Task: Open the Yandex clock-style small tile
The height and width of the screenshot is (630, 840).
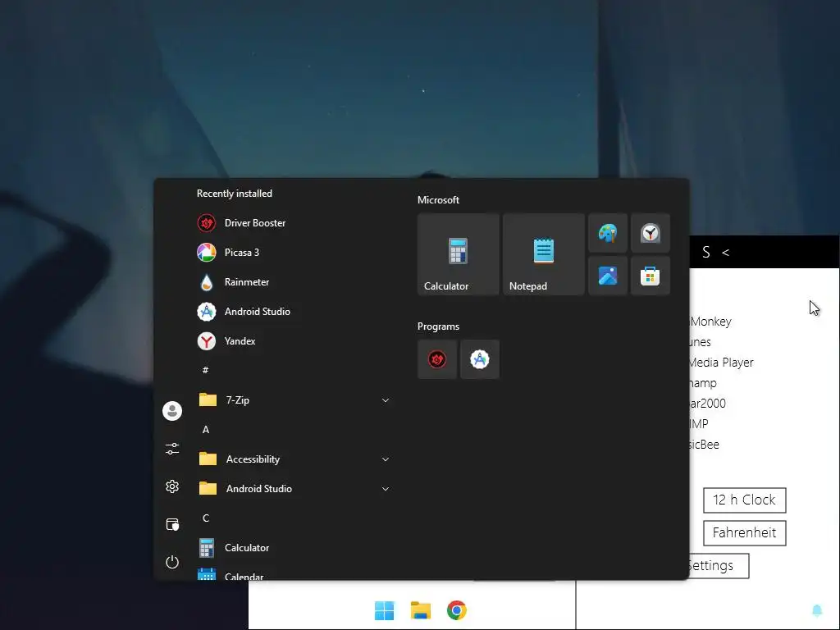Action: [x=651, y=233]
